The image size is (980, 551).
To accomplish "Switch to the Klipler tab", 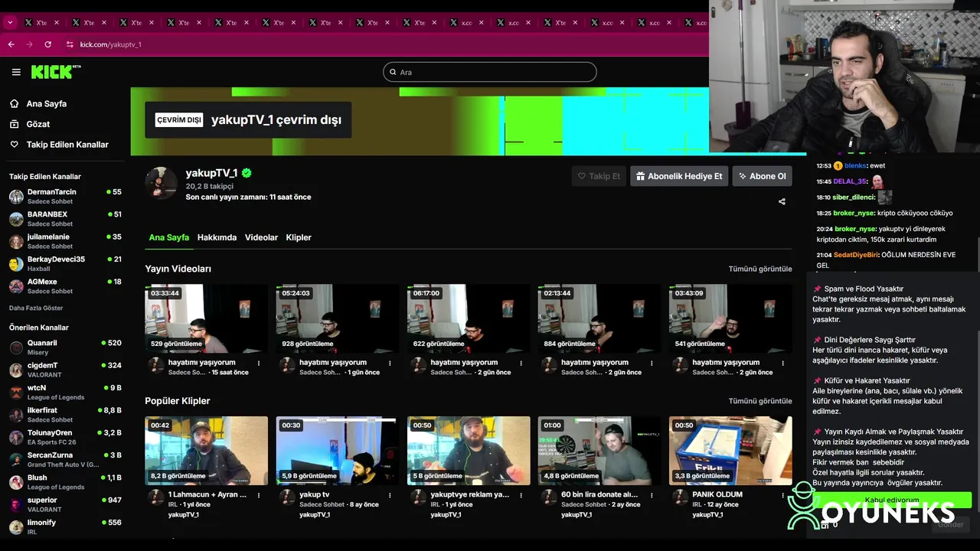I will coord(299,237).
